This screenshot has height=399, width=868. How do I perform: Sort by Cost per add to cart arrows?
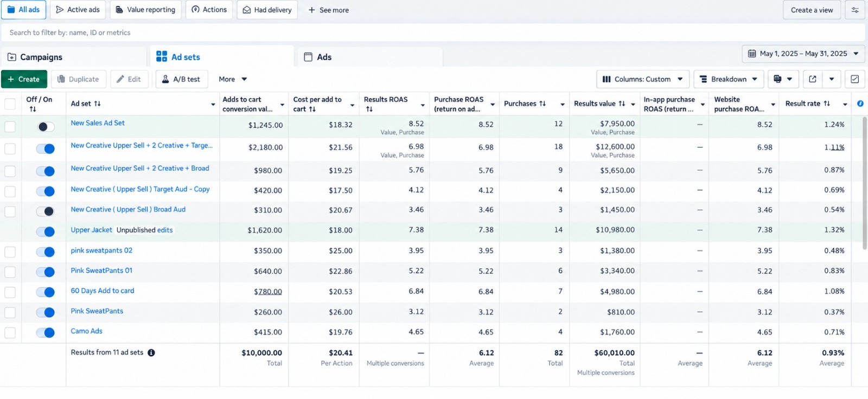point(312,109)
